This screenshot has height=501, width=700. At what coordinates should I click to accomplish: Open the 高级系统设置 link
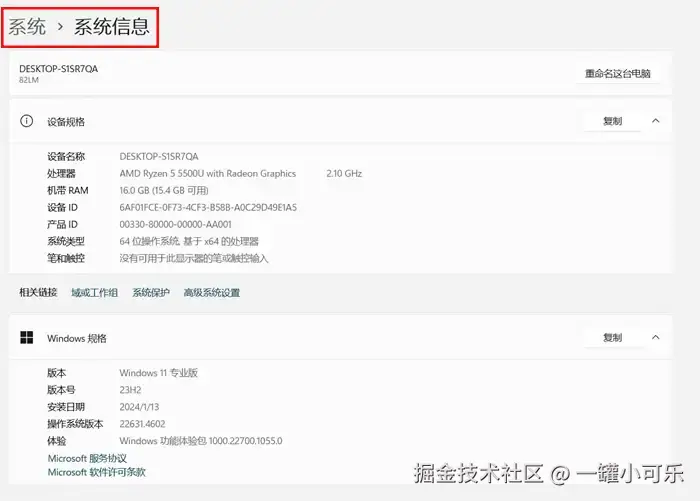tap(212, 292)
